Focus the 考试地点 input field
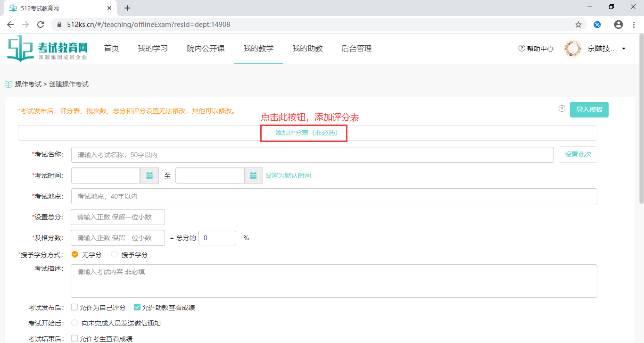Screen dimensions: 644x343 (x=334, y=196)
